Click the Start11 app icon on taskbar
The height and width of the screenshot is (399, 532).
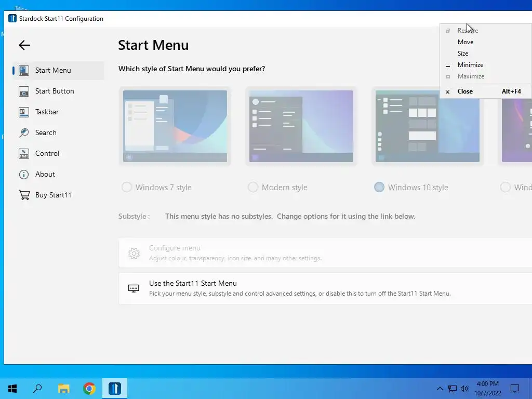(x=115, y=389)
